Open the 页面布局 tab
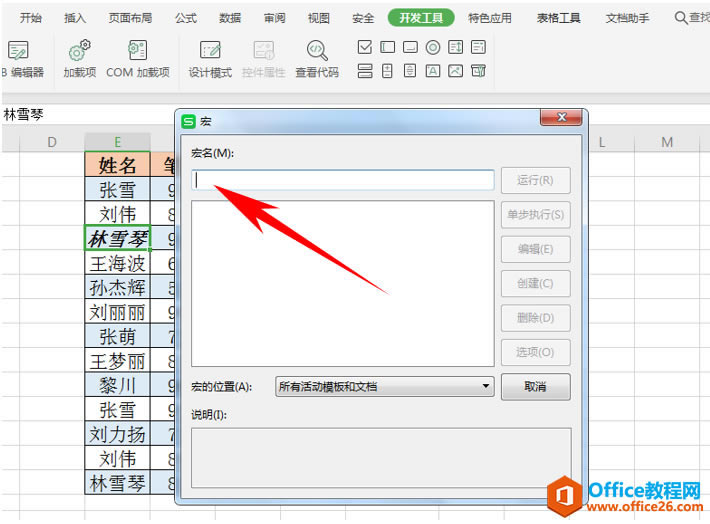The width and height of the screenshot is (710, 524). point(130,18)
